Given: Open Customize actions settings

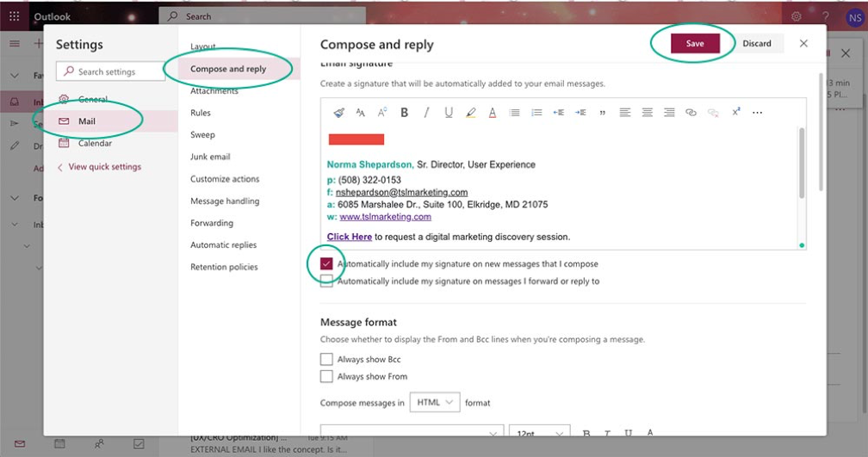Looking at the screenshot, I should [x=225, y=179].
